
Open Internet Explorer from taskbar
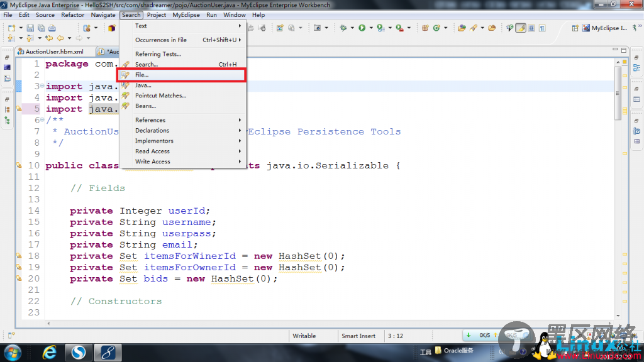[x=49, y=353]
